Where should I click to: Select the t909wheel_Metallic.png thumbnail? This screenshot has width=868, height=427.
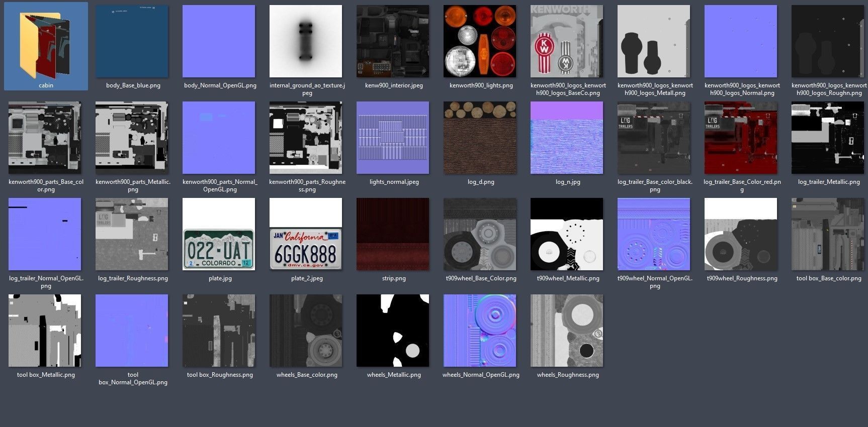click(x=567, y=234)
